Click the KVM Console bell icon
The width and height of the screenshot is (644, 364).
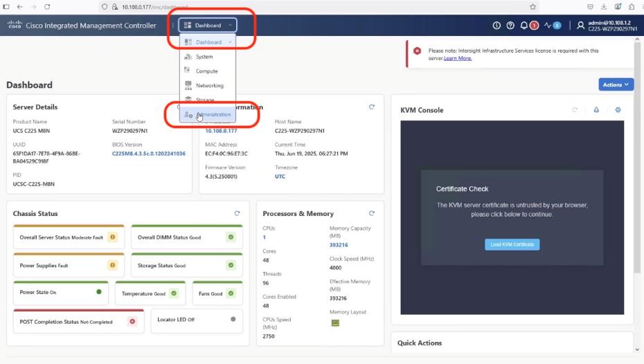(596, 110)
